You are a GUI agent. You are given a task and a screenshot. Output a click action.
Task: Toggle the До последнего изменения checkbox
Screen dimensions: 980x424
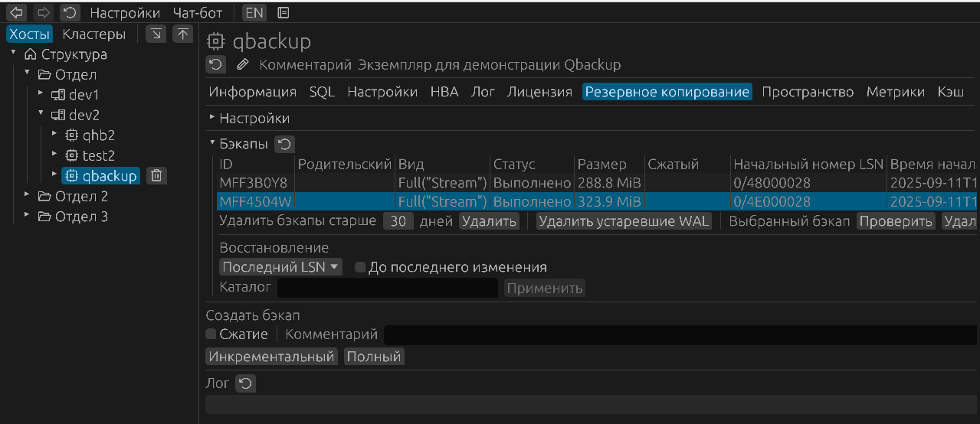coord(360,268)
